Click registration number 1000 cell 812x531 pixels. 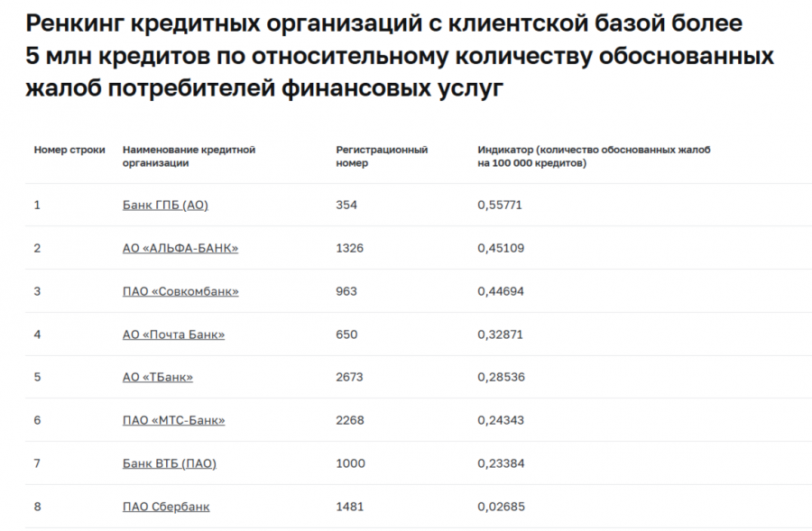pos(350,463)
